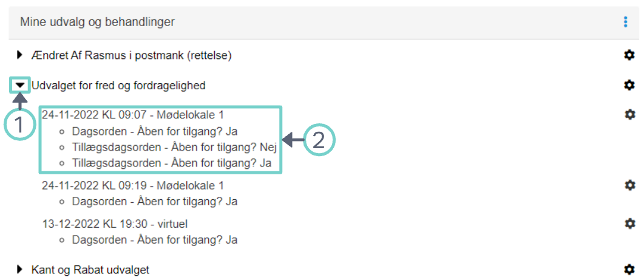Collapse Udvalget for fred og fordragelighed

[x=20, y=86]
